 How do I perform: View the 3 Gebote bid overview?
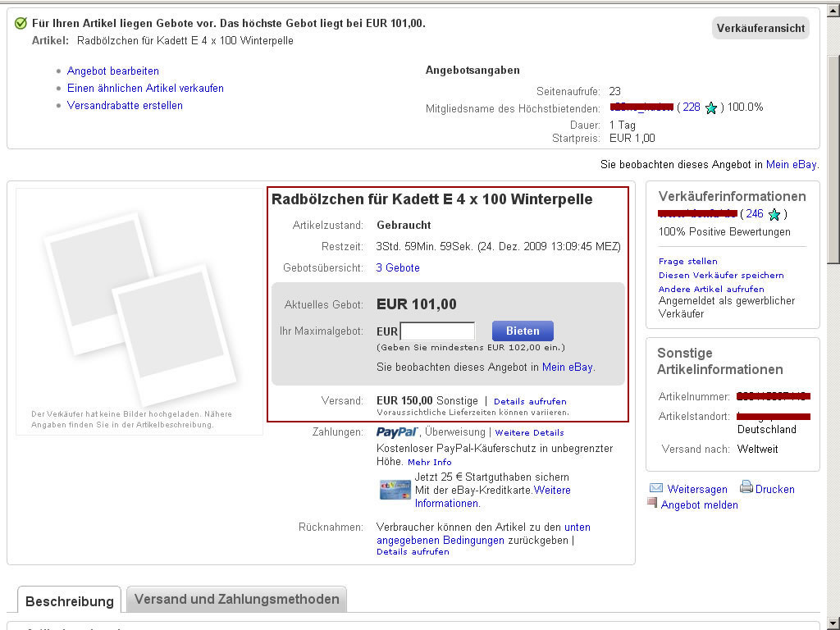(x=398, y=268)
